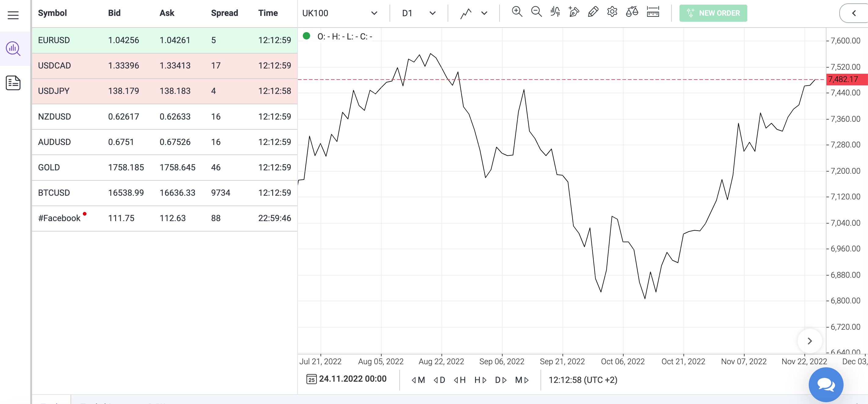
Task: Open the live chat bubble
Action: point(826,384)
